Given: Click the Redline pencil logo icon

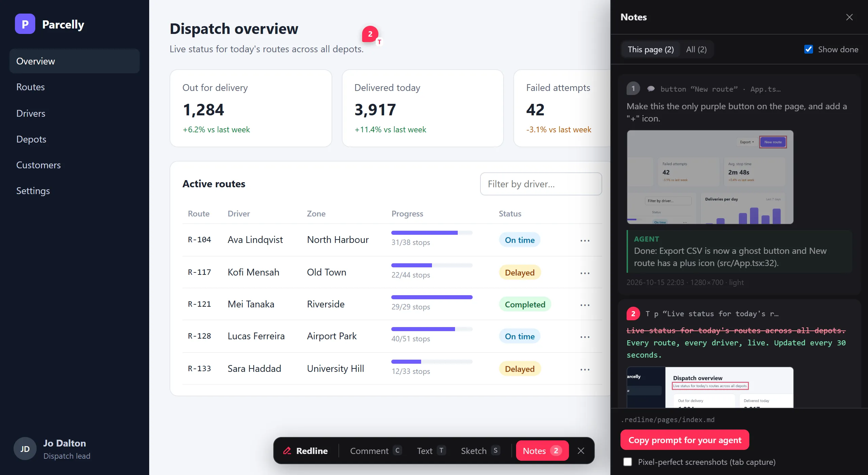Looking at the screenshot, I should (x=287, y=451).
